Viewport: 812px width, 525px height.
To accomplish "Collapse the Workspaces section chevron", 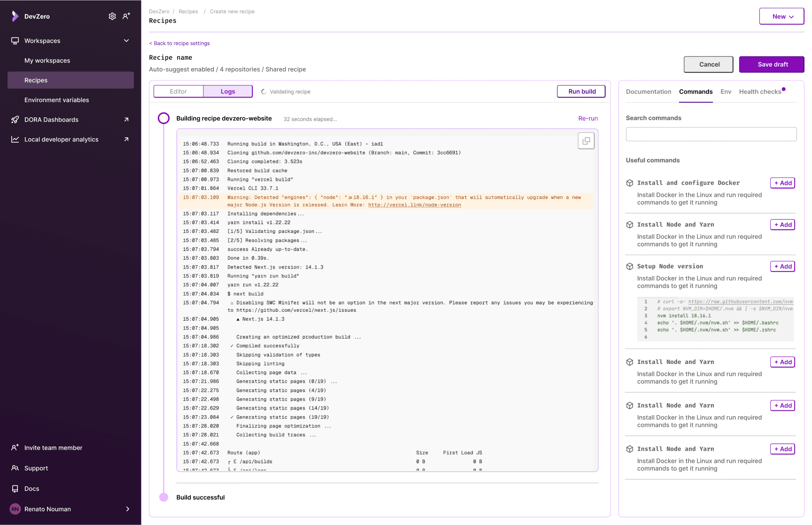I will click(x=126, y=40).
